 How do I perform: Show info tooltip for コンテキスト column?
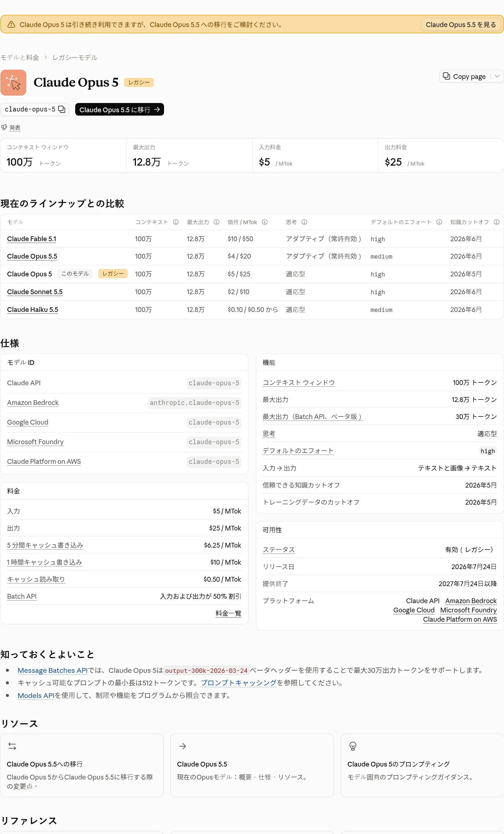coord(176,222)
